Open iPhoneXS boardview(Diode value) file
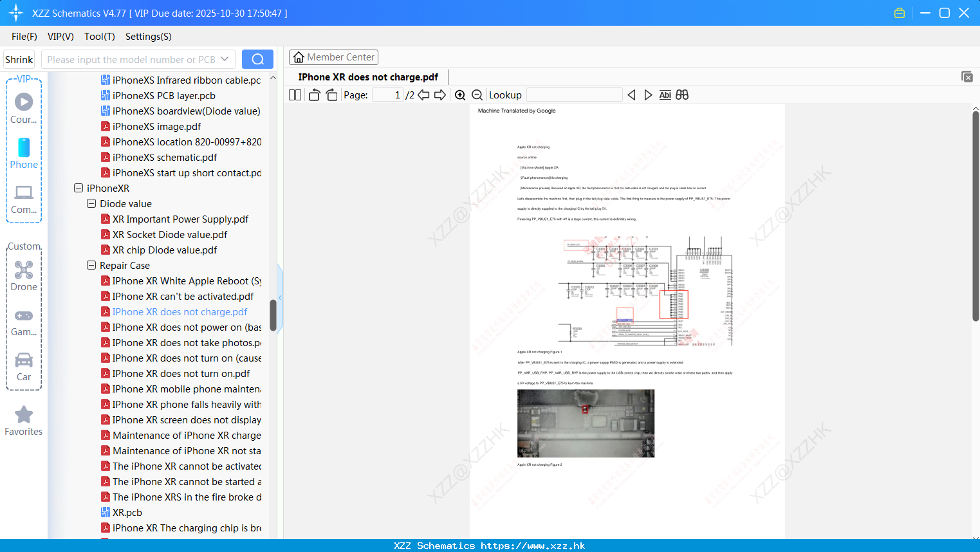This screenshot has height=552, width=980. pyautogui.click(x=181, y=111)
